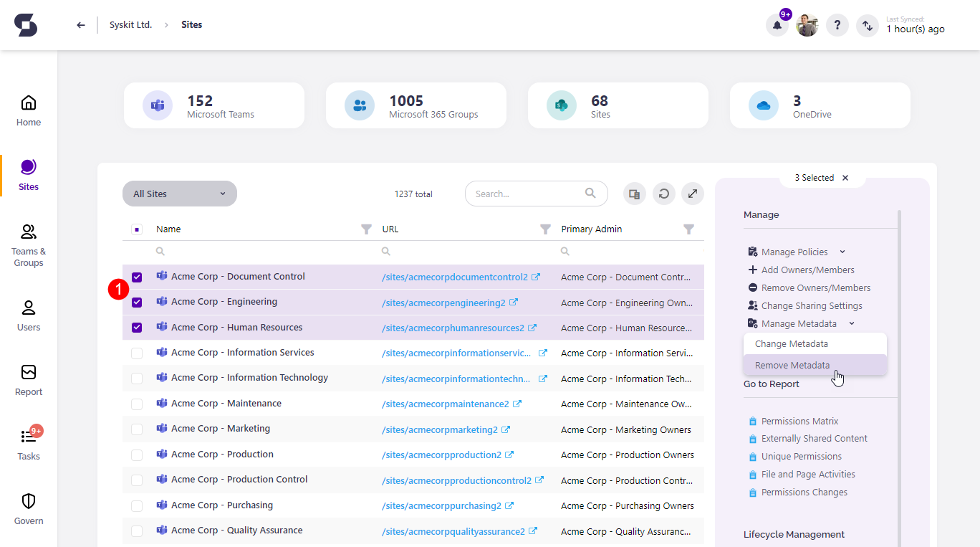Open external link for acmecorpmarketing2
Screen dimensions: 980x547
point(506,429)
